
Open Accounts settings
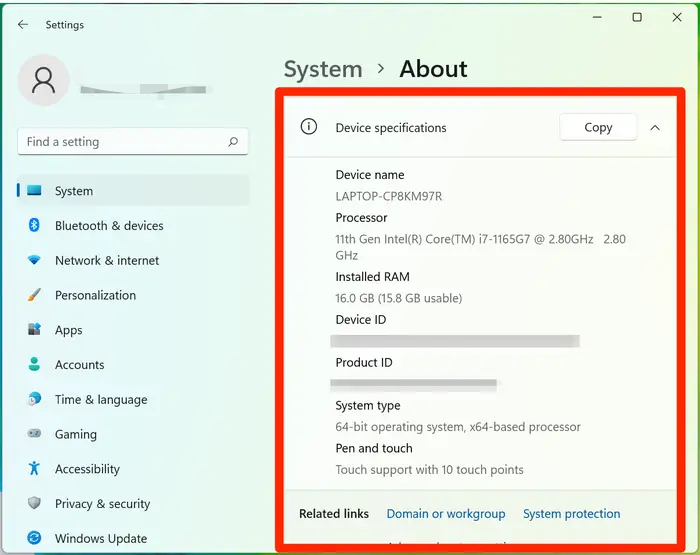click(133, 365)
